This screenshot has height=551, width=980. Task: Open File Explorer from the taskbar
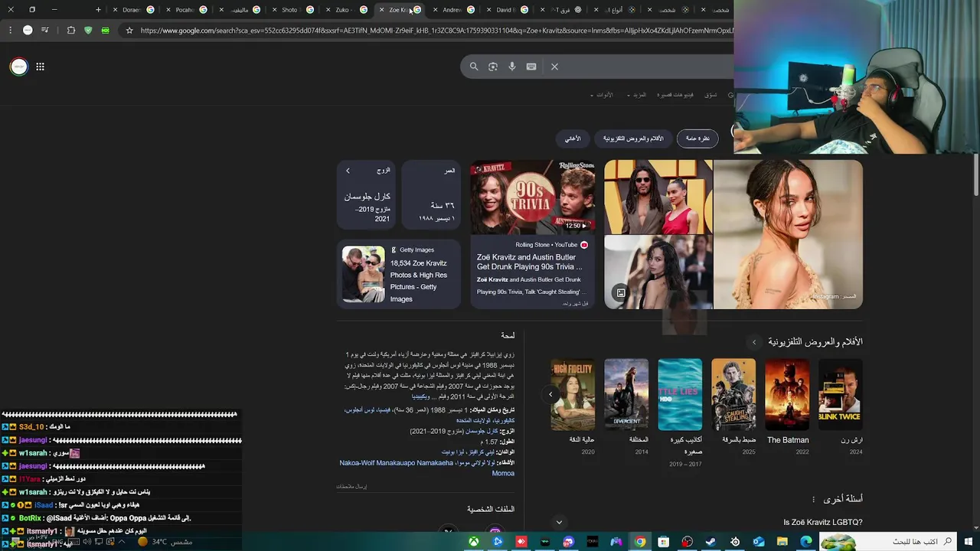782,542
